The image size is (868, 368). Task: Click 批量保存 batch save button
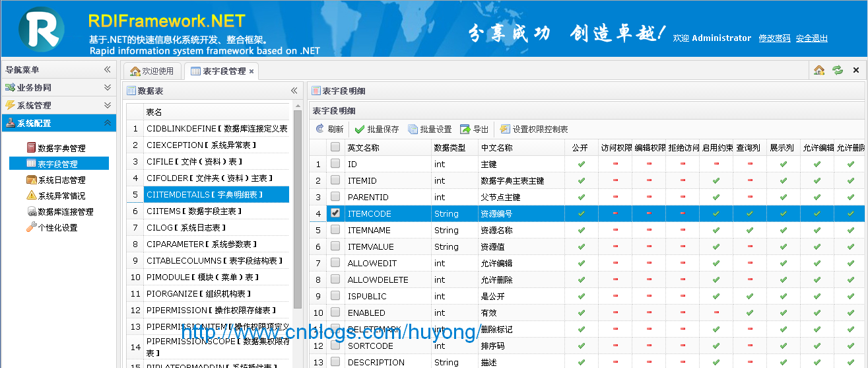(377, 129)
